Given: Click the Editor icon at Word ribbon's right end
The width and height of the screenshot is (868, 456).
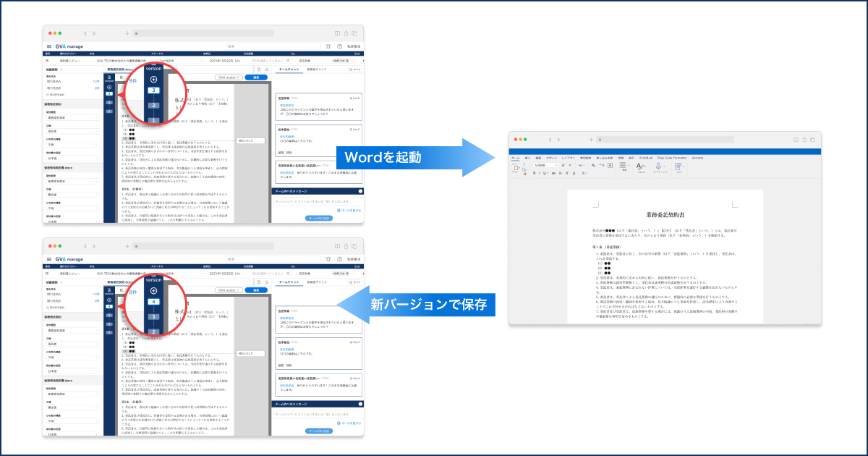Looking at the screenshot, I should (x=678, y=166).
